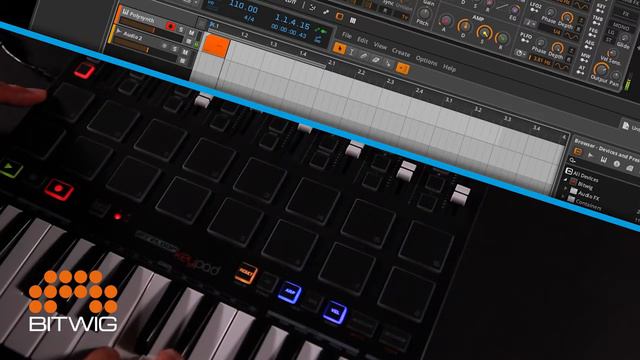Click the orange button right of the Knife tool
640x360 pixels.
point(402,69)
